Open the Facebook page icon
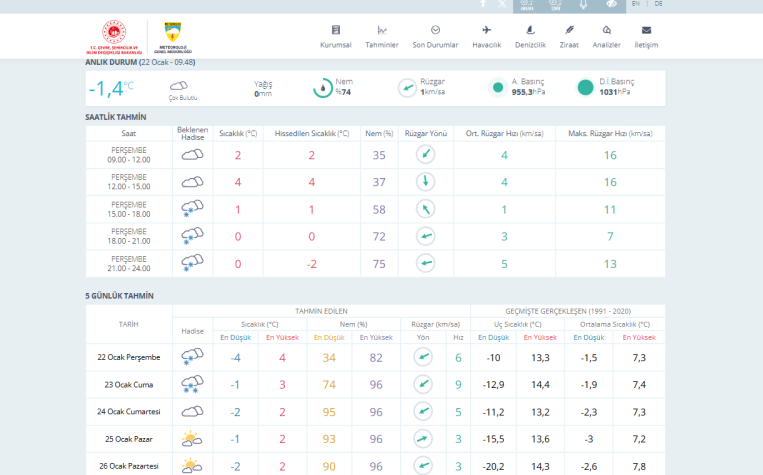 click(x=484, y=4)
